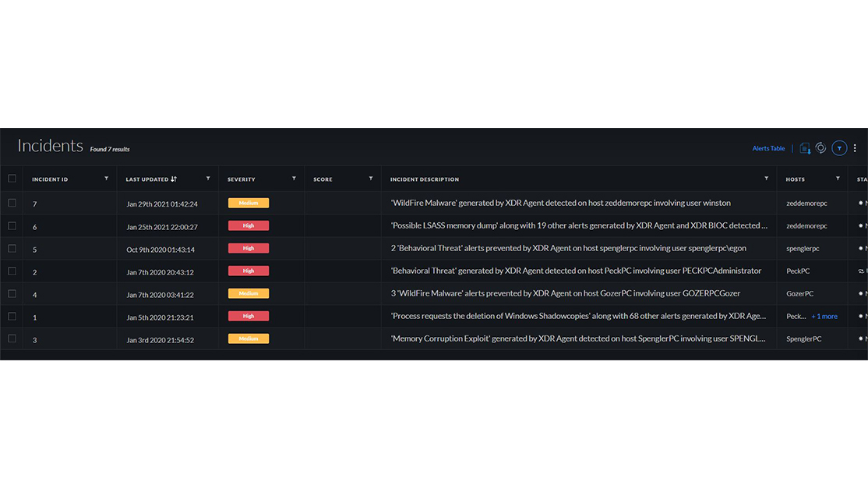Image resolution: width=868 pixels, height=489 pixels.
Task: Click the Score column header
Action: (x=323, y=179)
